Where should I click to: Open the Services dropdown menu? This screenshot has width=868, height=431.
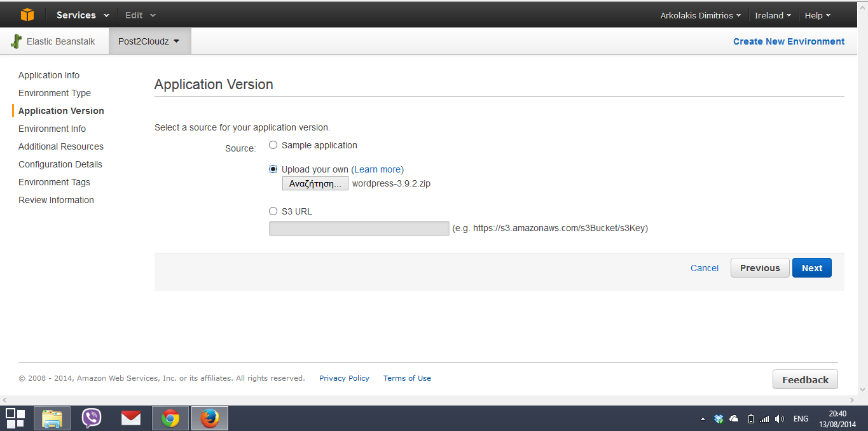click(83, 15)
